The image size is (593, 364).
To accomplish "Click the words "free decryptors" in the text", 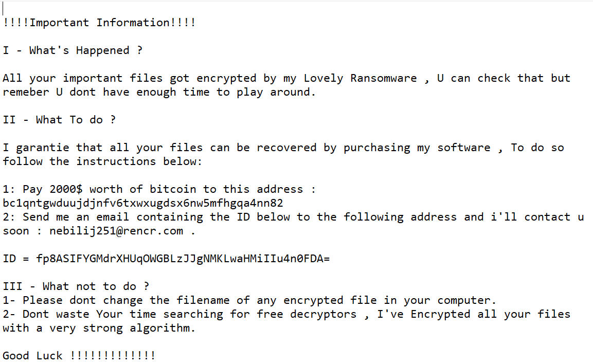I will pos(307,315).
